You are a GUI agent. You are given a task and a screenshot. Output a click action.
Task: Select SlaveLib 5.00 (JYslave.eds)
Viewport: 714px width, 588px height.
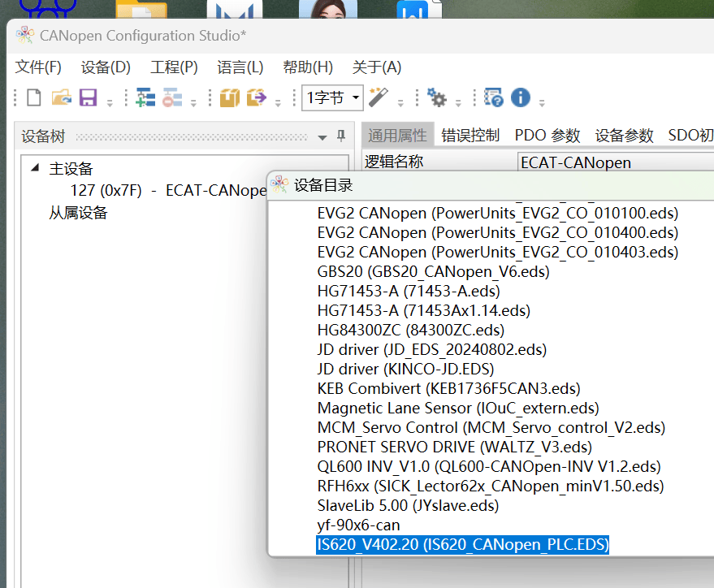coord(408,506)
